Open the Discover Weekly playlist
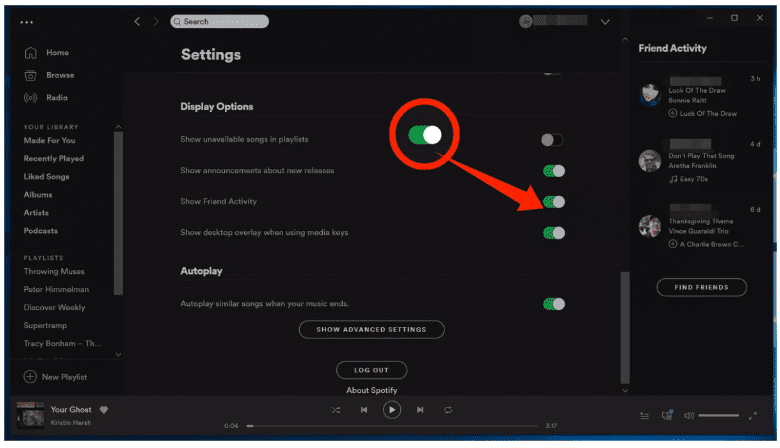 click(x=54, y=307)
